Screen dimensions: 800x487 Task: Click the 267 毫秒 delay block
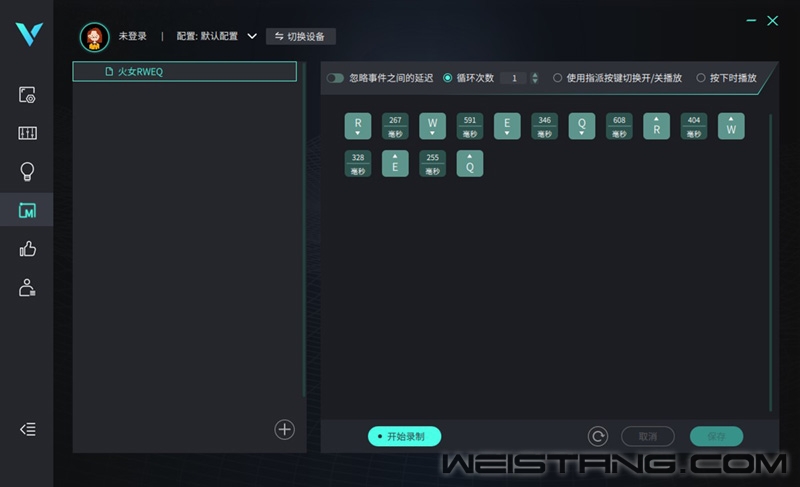click(x=395, y=126)
